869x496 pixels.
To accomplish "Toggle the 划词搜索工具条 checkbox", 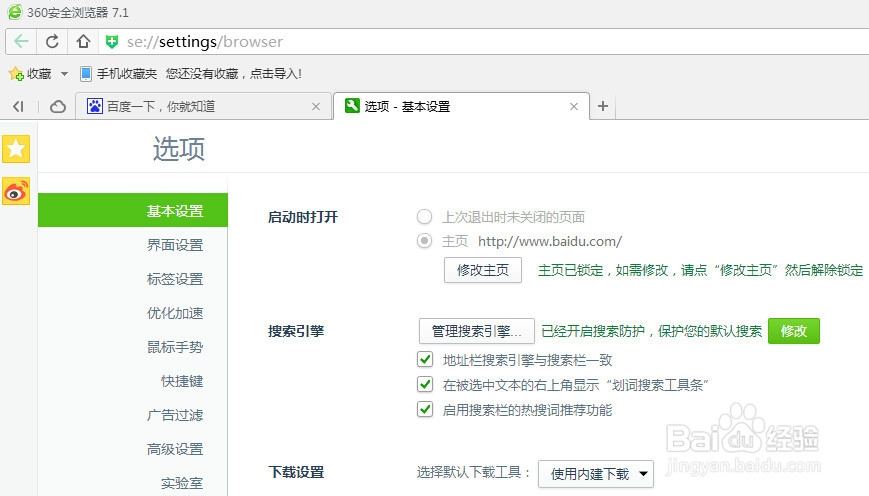I will click(x=425, y=384).
